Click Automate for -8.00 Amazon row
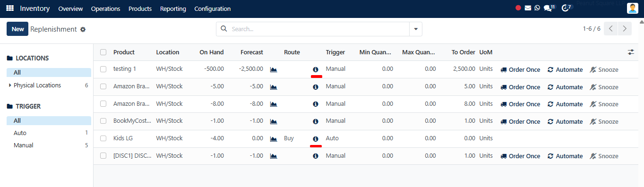 (565, 104)
